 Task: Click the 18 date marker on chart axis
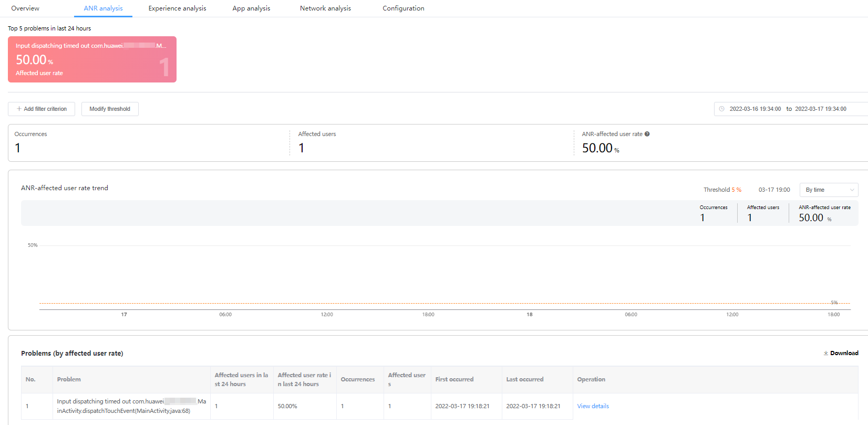coord(530,315)
